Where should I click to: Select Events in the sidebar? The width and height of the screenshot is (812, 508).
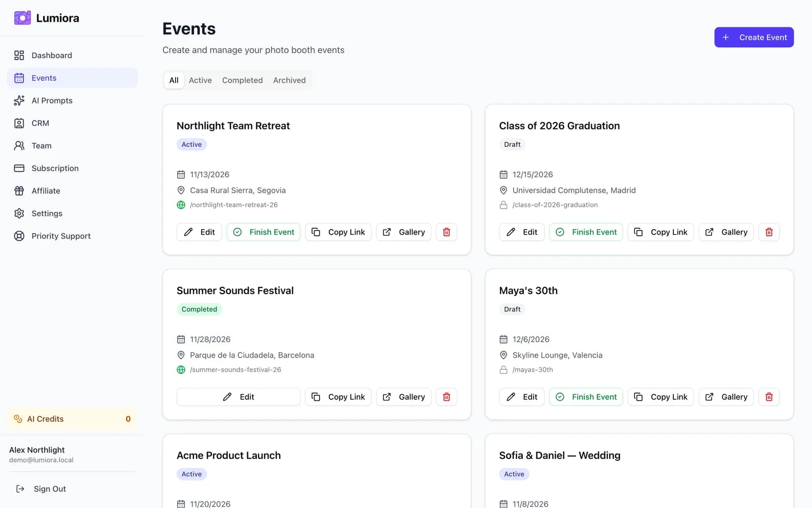point(72,78)
